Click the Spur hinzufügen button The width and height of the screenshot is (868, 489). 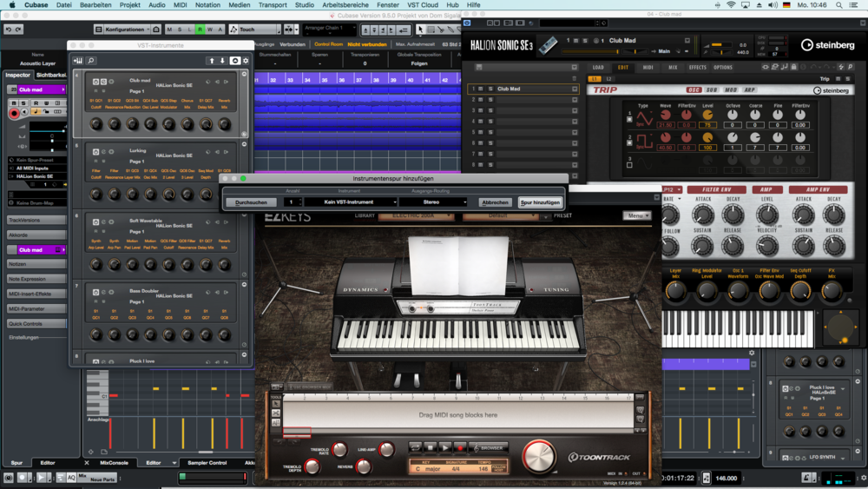click(x=540, y=202)
